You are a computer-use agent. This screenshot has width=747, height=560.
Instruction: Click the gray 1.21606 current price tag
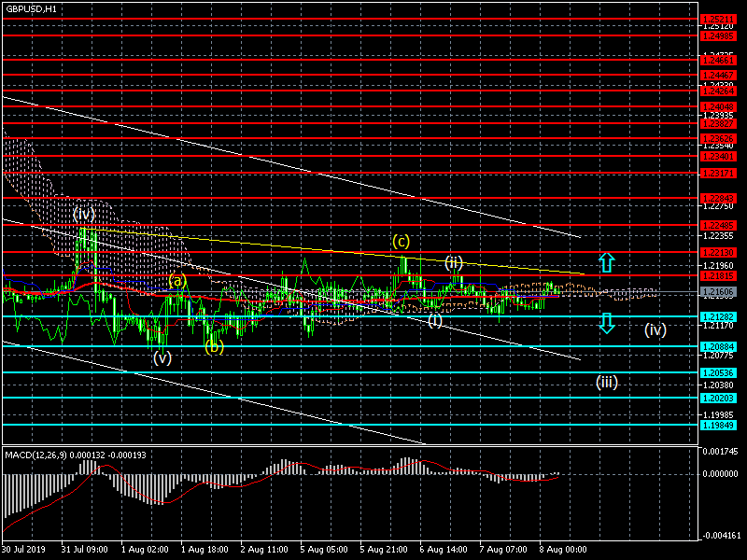click(719, 293)
